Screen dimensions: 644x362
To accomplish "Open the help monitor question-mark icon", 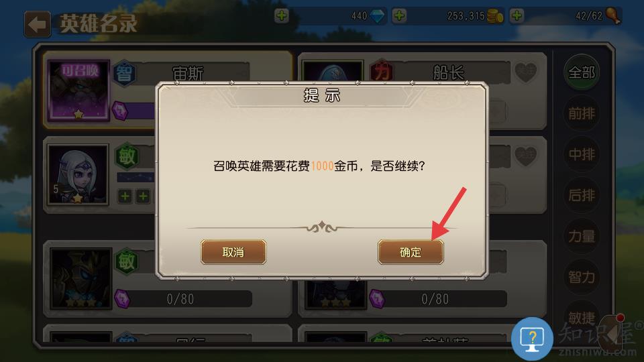I will coord(532,339).
